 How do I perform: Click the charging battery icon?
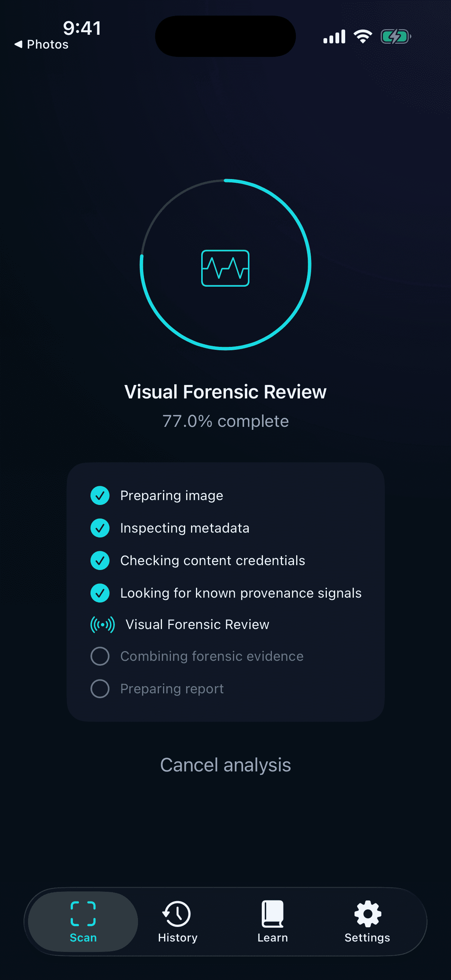[x=396, y=37]
